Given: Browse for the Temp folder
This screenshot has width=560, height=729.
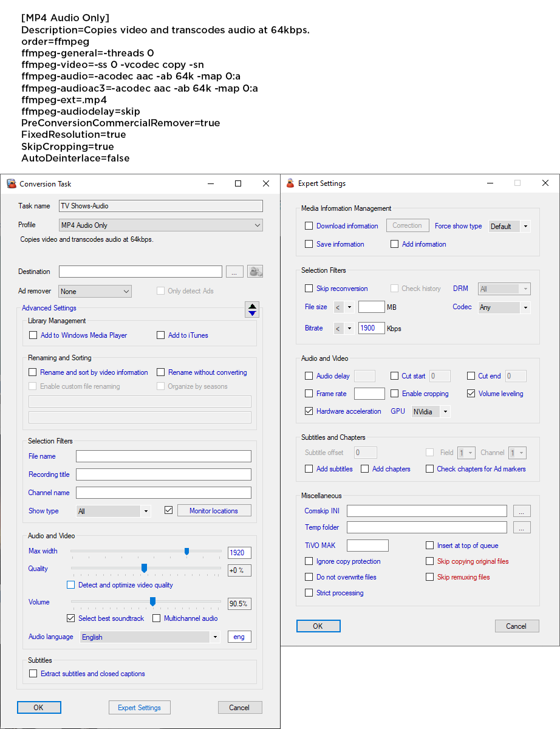Looking at the screenshot, I should [522, 527].
